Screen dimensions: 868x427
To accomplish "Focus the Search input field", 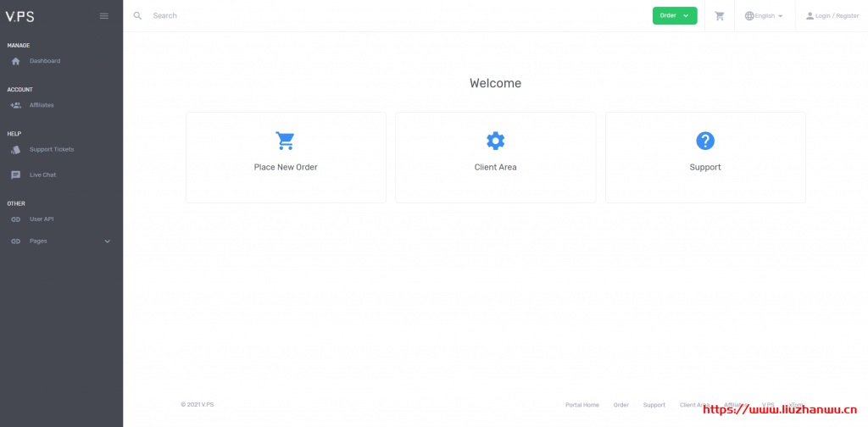I will coord(339,16).
